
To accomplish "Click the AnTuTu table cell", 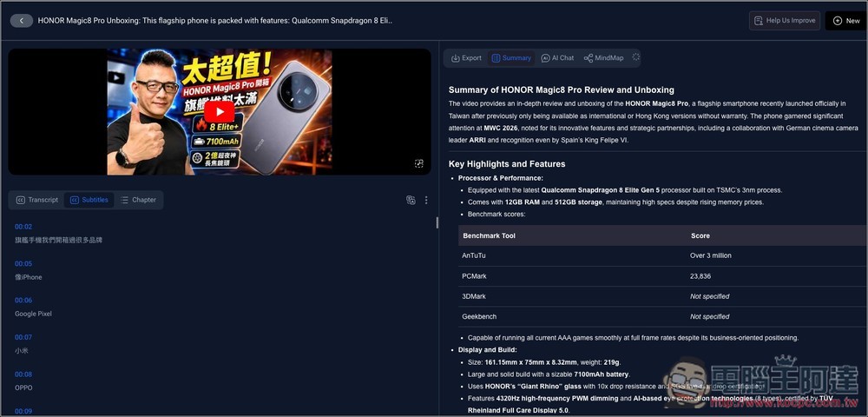I will point(474,256).
